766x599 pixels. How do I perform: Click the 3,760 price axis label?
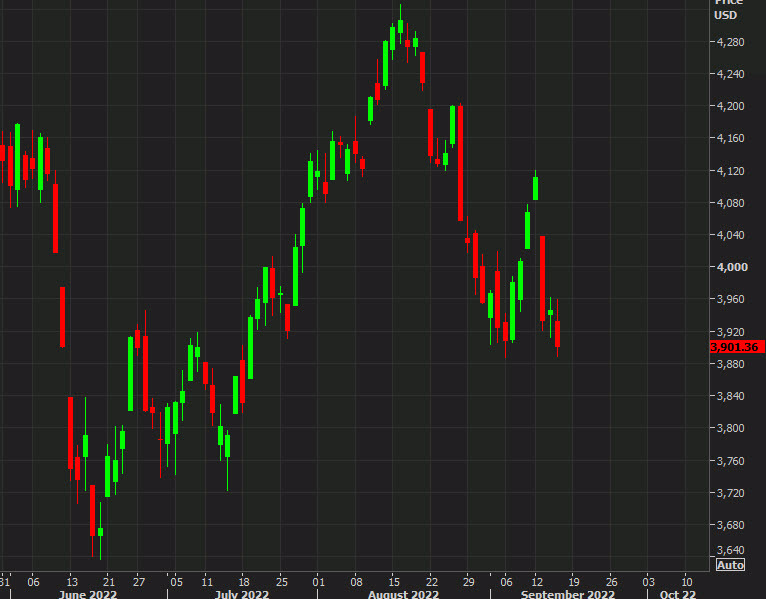(x=730, y=461)
